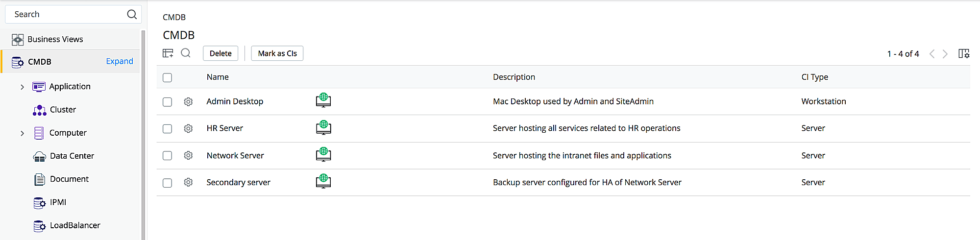Go to next page arrow
Screen dimensions: 980x240
point(945,54)
